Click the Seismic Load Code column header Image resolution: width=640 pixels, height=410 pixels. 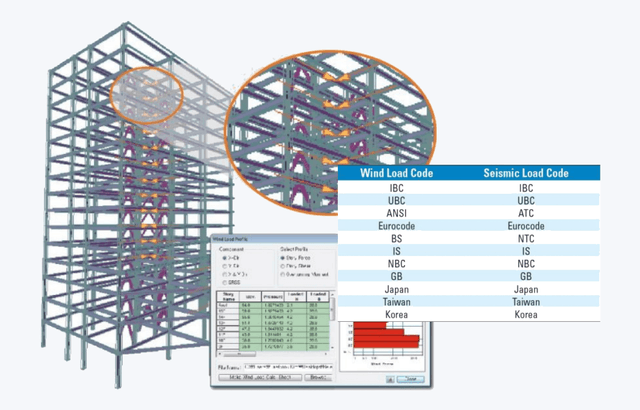tap(525, 173)
